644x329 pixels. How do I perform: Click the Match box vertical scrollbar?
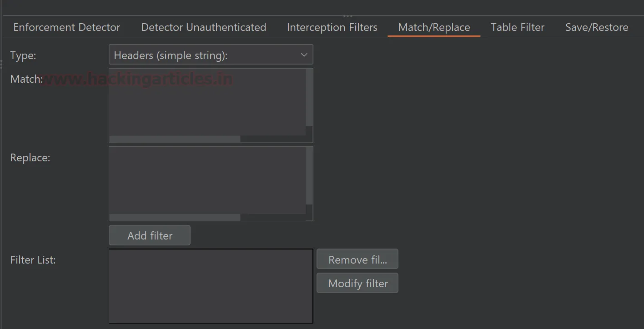(x=309, y=98)
